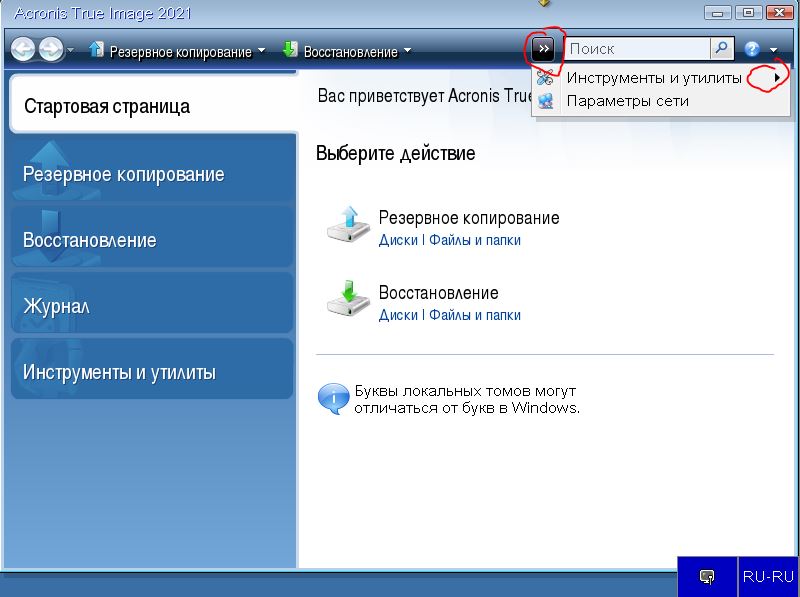Click the large Резервное копирование disk icon
Screen dimensions: 800x597
348,226
